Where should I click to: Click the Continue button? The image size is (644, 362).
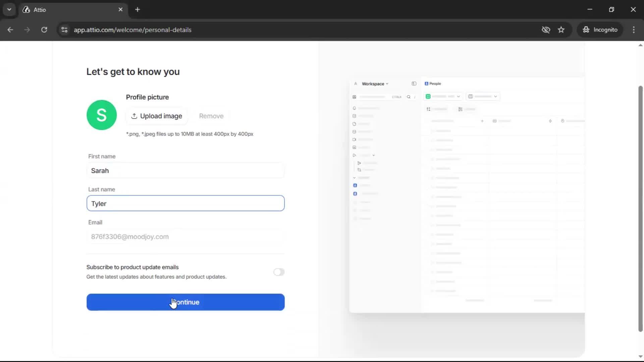click(185, 302)
